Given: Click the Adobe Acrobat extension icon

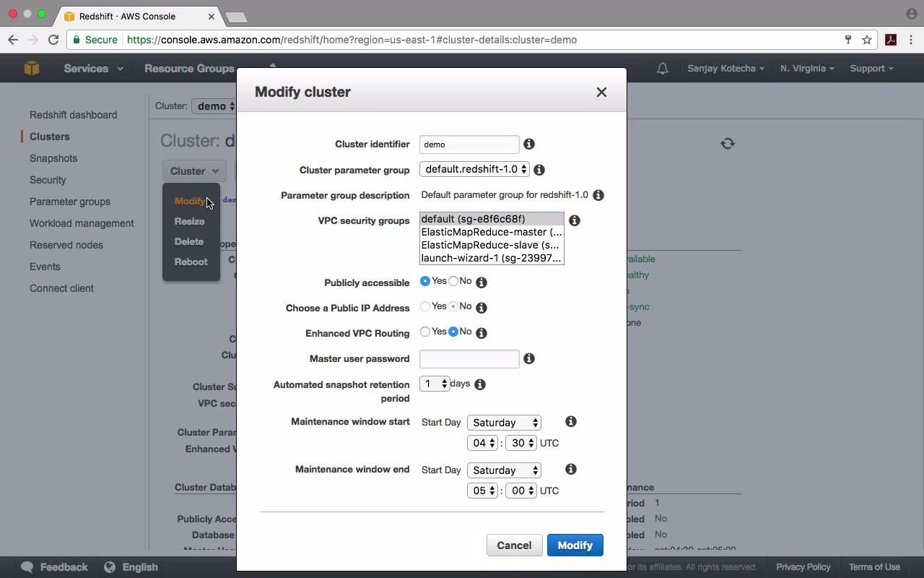Looking at the screenshot, I should pos(891,40).
